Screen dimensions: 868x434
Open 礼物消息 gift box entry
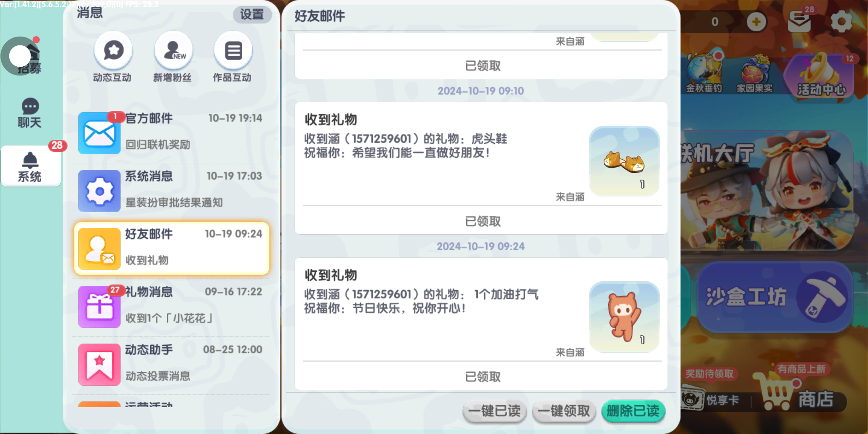point(172,306)
